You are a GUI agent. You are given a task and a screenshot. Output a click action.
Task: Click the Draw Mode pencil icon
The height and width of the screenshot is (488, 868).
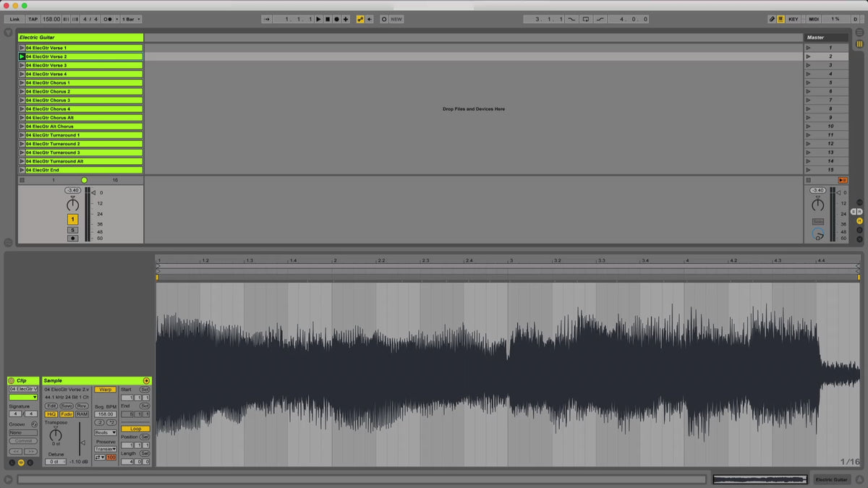771,19
